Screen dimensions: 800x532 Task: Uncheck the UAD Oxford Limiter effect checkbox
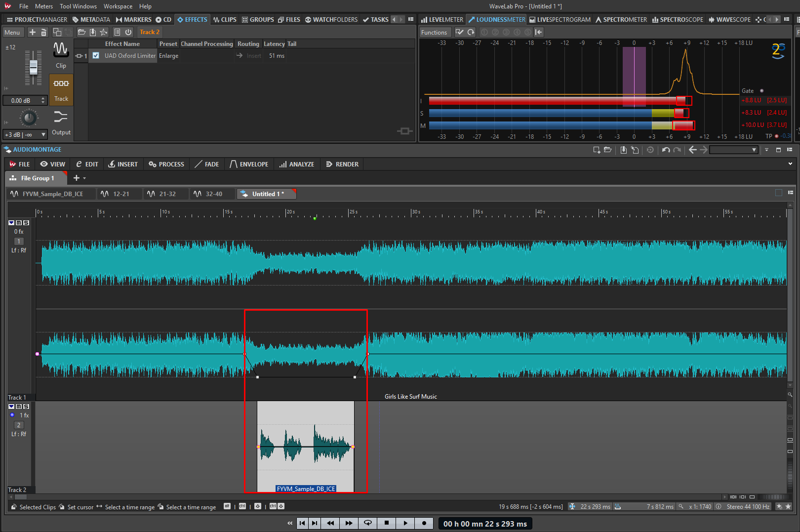tap(96, 56)
